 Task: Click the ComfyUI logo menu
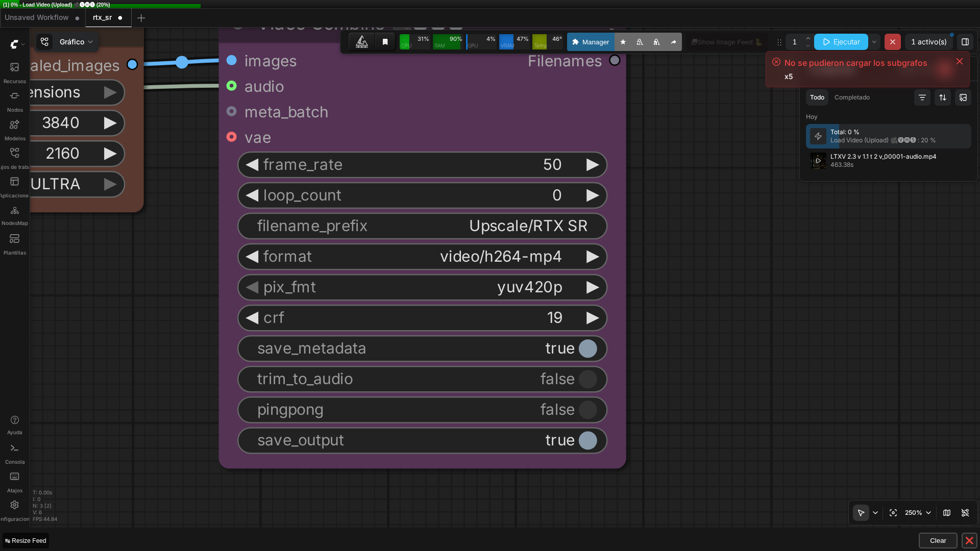(17, 44)
